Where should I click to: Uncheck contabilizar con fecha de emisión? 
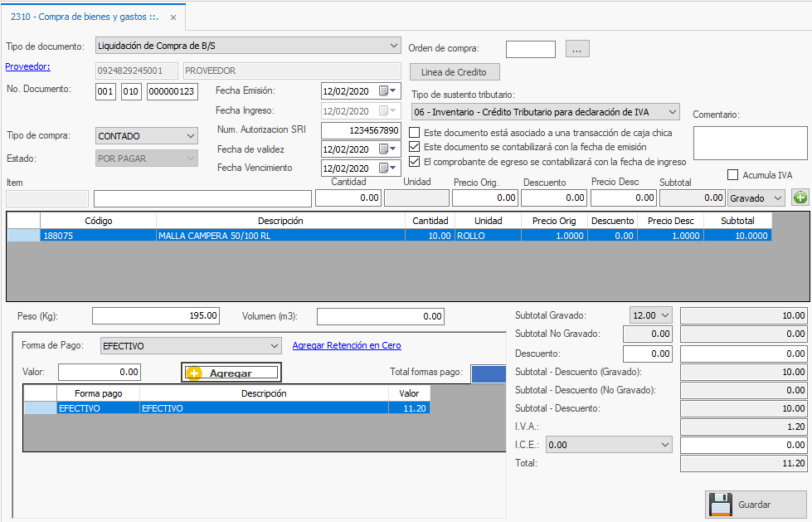(415, 147)
